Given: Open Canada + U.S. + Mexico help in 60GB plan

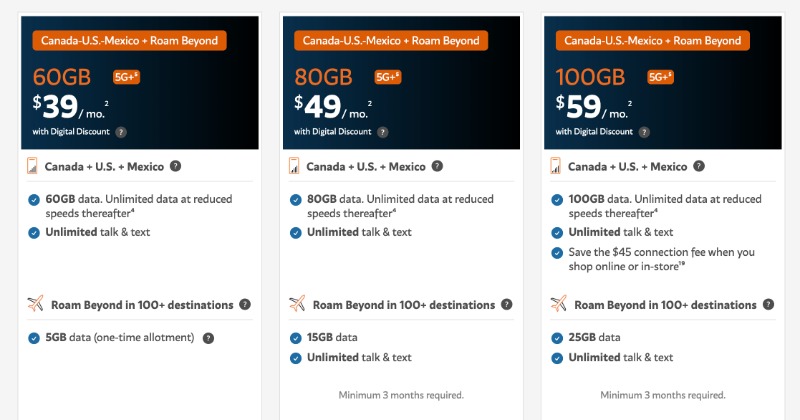Looking at the screenshot, I should click(x=176, y=166).
